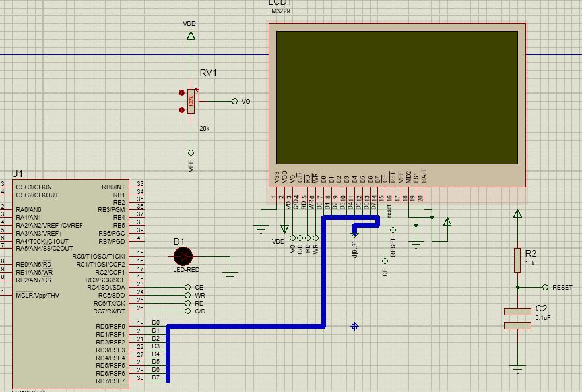Select the power arrow beside the HALT pin wiring
The width and height of the screenshot is (582, 392).
(x=447, y=222)
